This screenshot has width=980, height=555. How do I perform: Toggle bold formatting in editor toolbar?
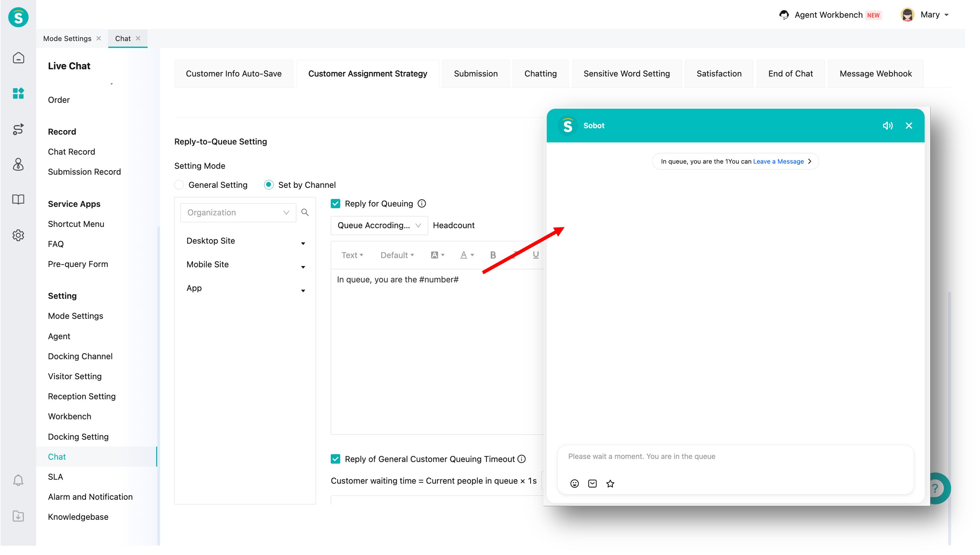(x=493, y=255)
